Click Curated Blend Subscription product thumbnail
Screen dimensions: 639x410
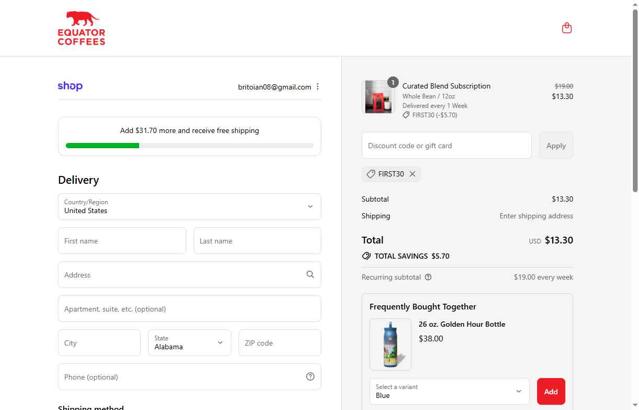(x=379, y=97)
